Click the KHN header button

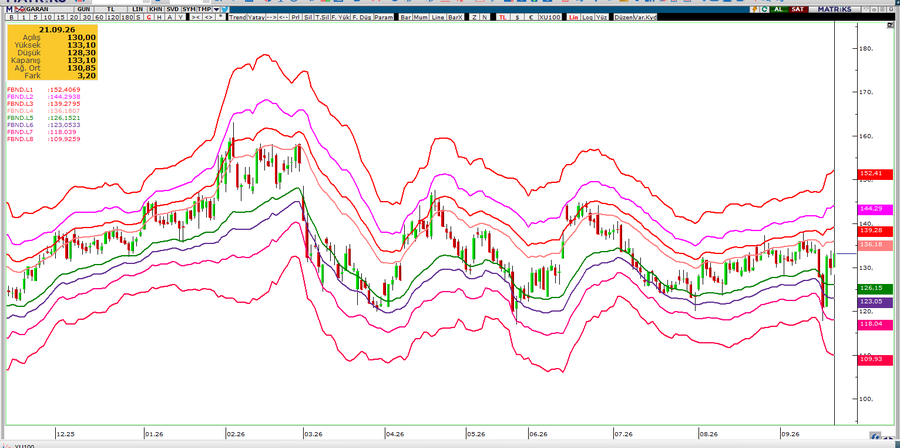pyautogui.click(x=156, y=9)
